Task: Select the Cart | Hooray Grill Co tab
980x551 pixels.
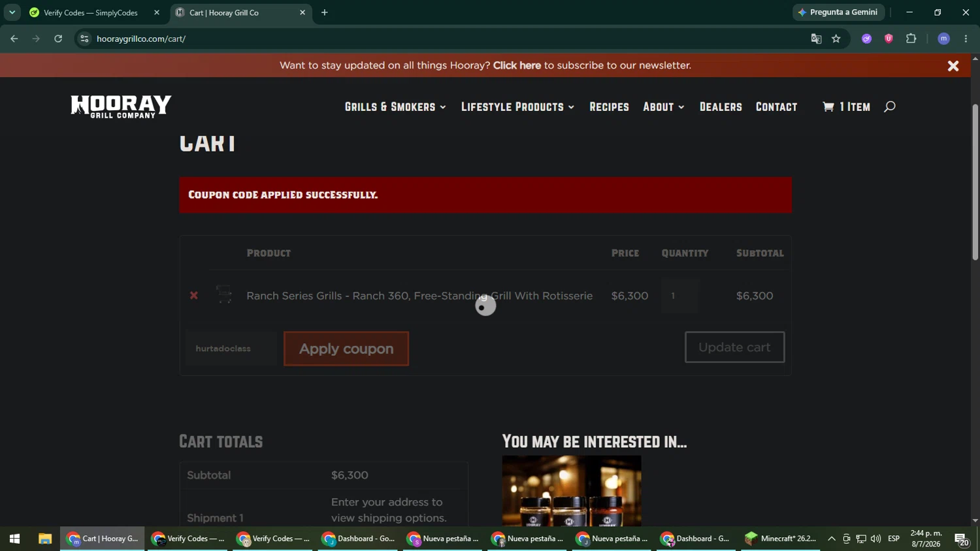Action: point(224,12)
